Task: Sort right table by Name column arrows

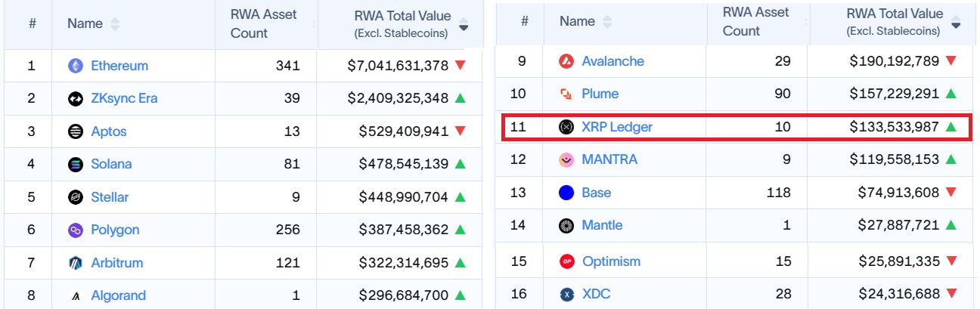Action: 607,22
